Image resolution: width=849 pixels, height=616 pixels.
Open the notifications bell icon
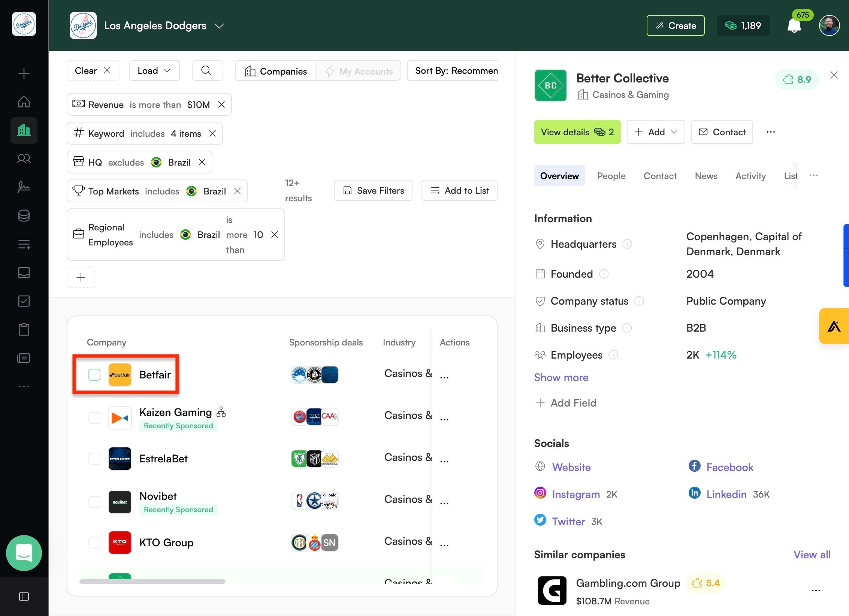794,25
